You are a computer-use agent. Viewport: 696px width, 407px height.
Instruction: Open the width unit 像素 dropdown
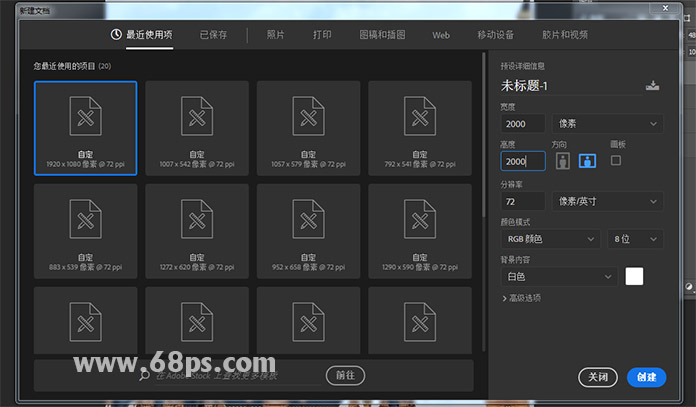[x=608, y=123]
